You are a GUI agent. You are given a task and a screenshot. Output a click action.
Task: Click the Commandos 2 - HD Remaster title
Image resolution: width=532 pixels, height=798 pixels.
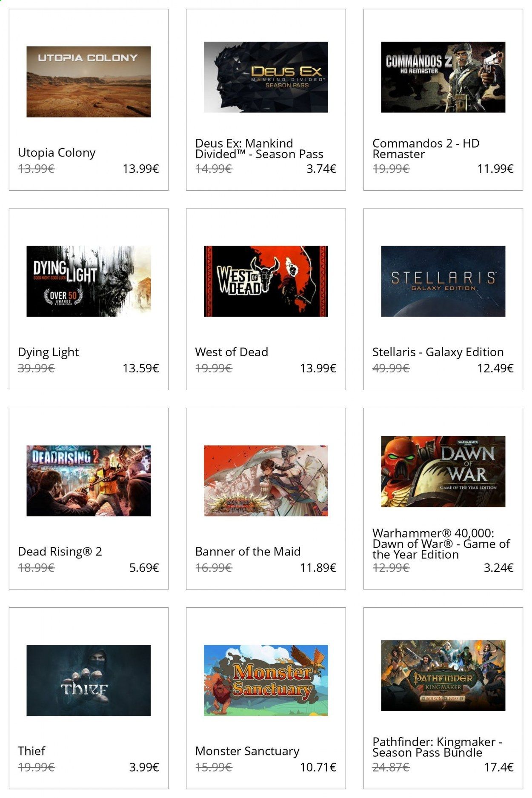coord(426,149)
